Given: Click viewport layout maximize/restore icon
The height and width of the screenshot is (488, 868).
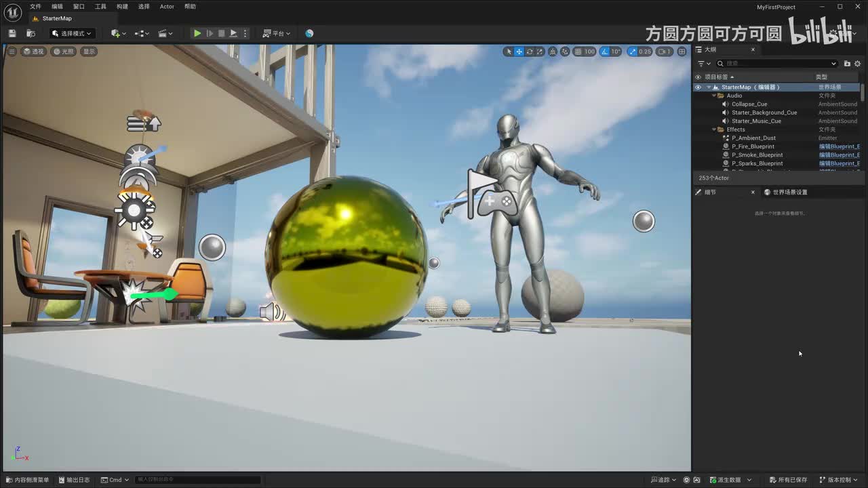Looking at the screenshot, I should [x=682, y=52].
